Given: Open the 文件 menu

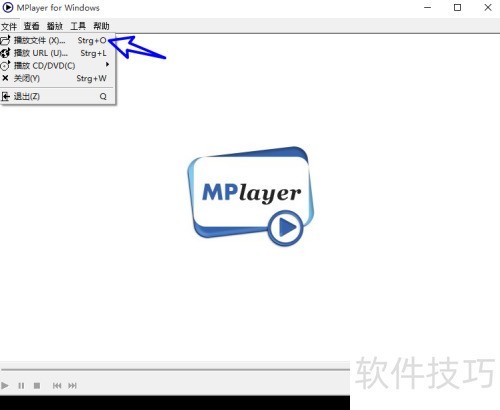Looking at the screenshot, I should 9,26.
